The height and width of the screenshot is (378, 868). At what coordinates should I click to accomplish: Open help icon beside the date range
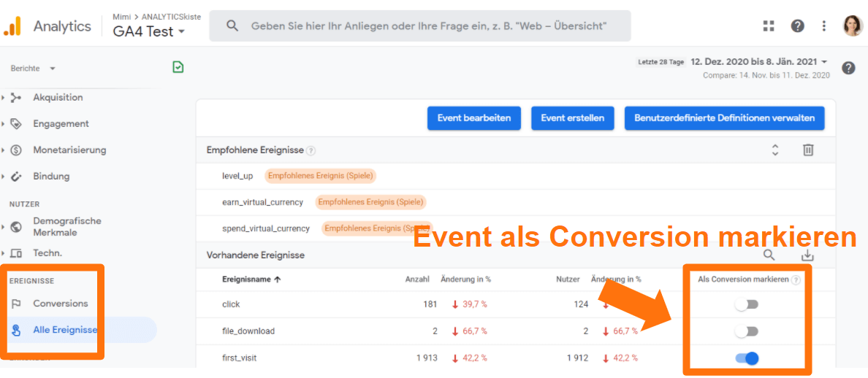point(848,68)
